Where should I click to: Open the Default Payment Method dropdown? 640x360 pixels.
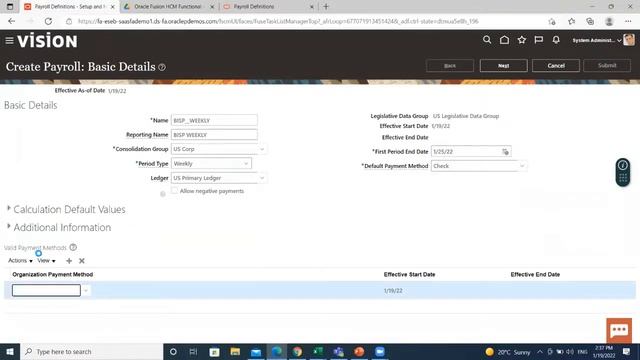[522, 166]
